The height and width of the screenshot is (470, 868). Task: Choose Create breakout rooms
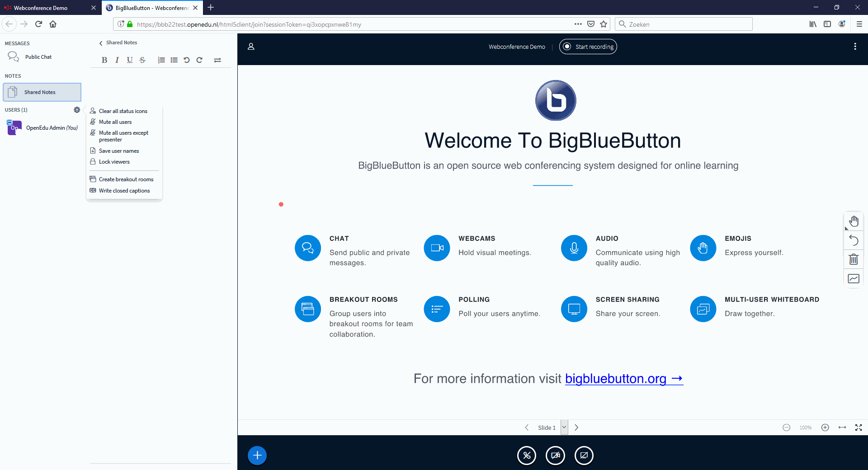123,179
